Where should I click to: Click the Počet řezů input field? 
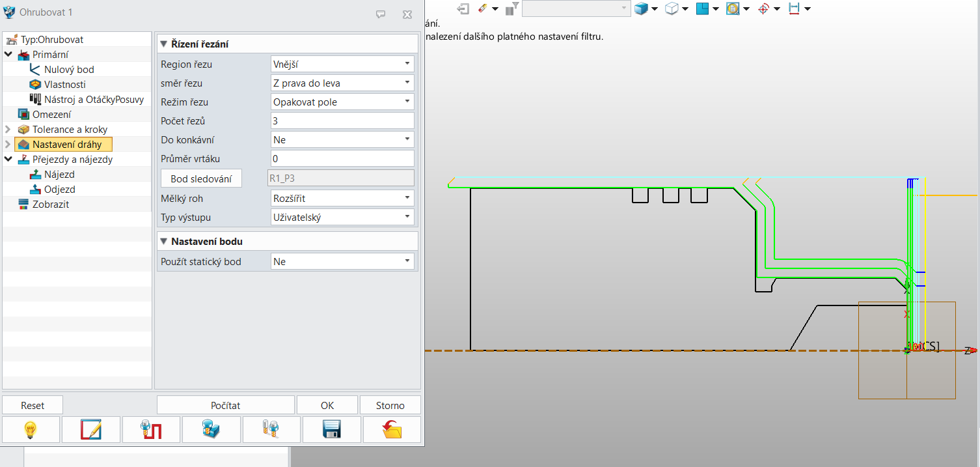click(342, 120)
